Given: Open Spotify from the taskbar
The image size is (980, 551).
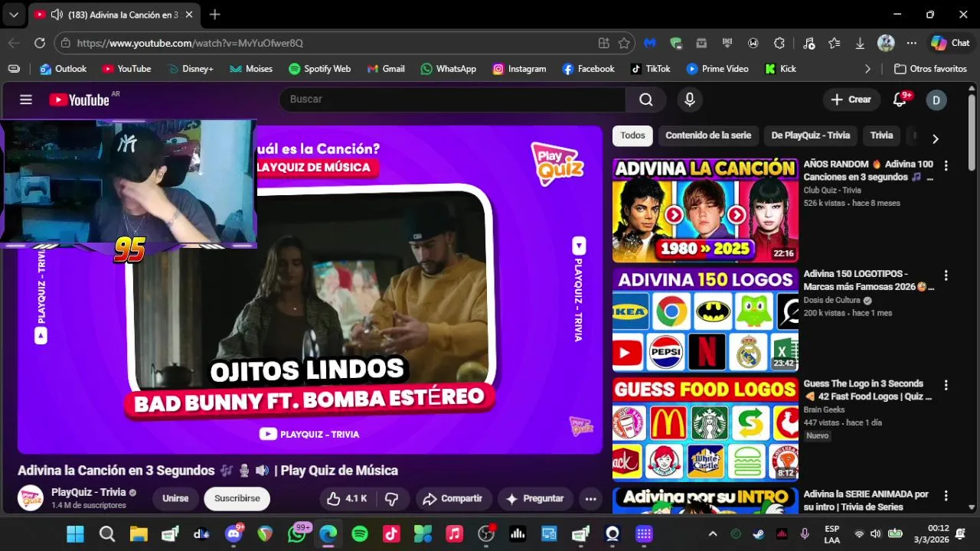Looking at the screenshot, I should 360,534.
